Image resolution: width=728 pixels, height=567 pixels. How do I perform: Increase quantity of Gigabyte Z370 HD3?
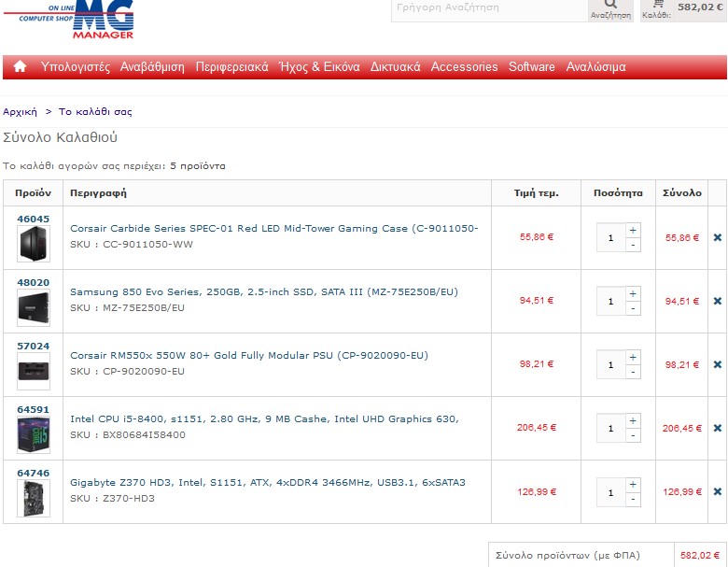(633, 484)
